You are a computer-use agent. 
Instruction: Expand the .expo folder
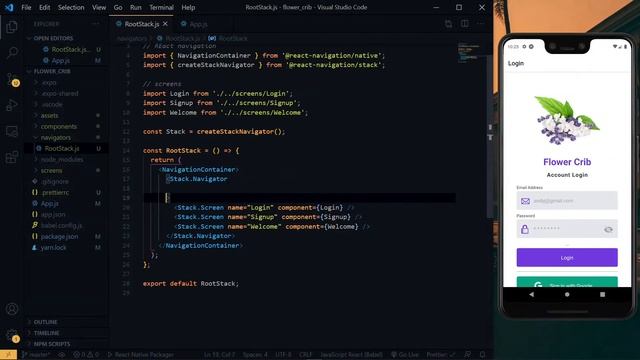[x=49, y=82]
